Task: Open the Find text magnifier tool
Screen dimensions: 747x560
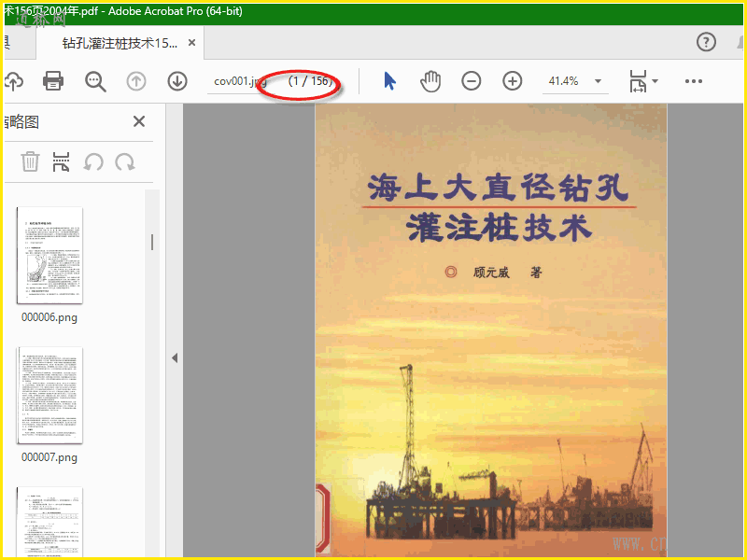Action: 95,81
